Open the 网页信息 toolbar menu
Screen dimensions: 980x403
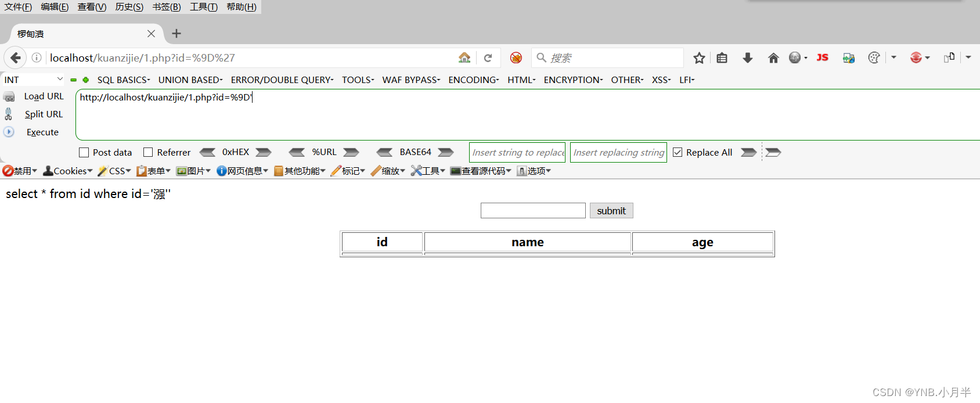(242, 171)
